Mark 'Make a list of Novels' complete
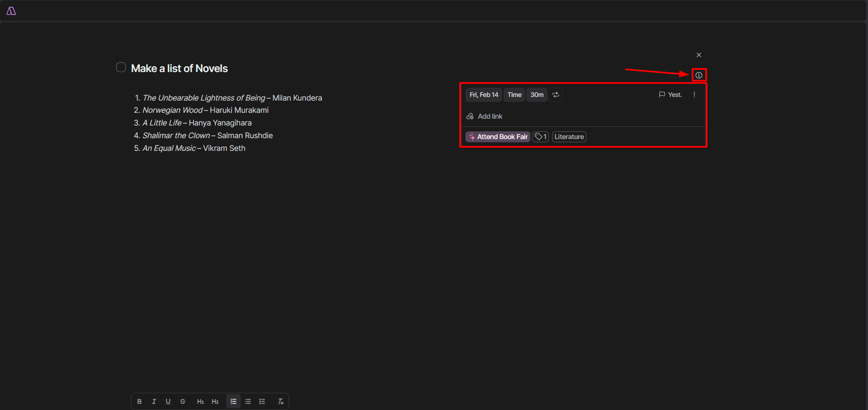The image size is (868, 410). 121,68
